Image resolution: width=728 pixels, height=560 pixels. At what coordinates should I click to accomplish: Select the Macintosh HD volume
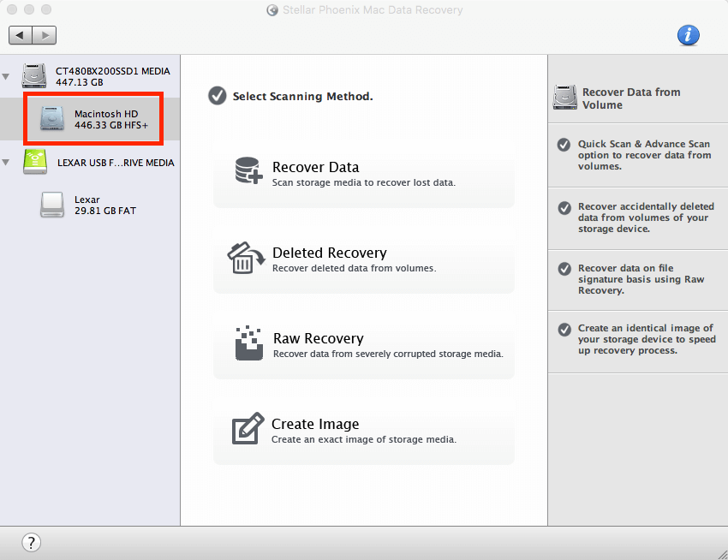coord(106,119)
